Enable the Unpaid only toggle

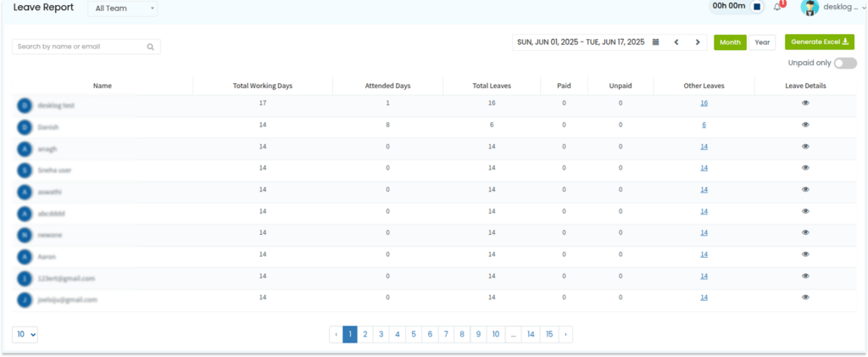(x=845, y=63)
